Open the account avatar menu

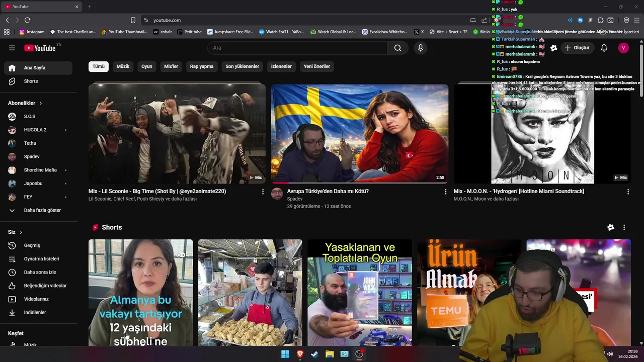pos(623,48)
